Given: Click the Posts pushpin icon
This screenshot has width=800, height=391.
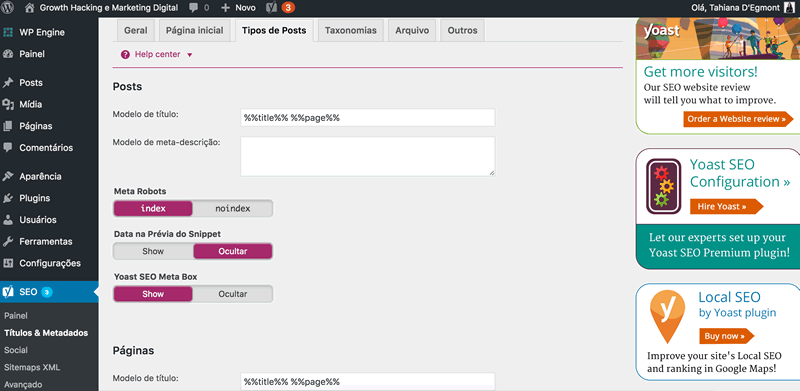Looking at the screenshot, I should 8,83.
